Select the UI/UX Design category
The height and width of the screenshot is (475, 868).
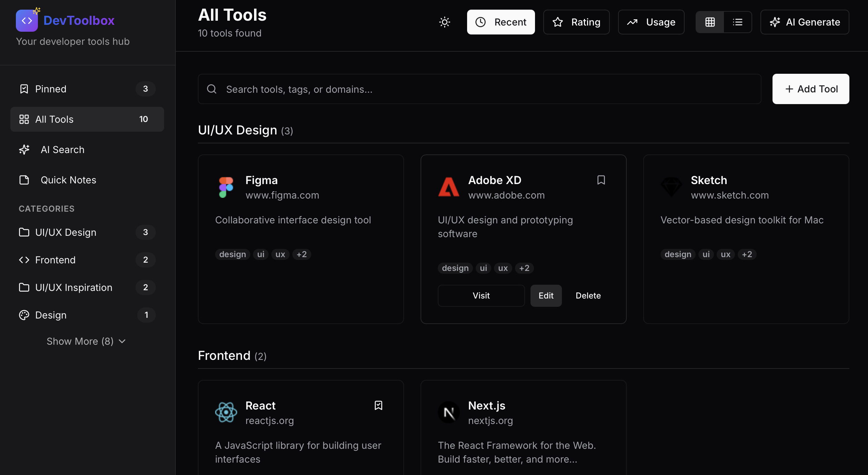[x=87, y=232]
